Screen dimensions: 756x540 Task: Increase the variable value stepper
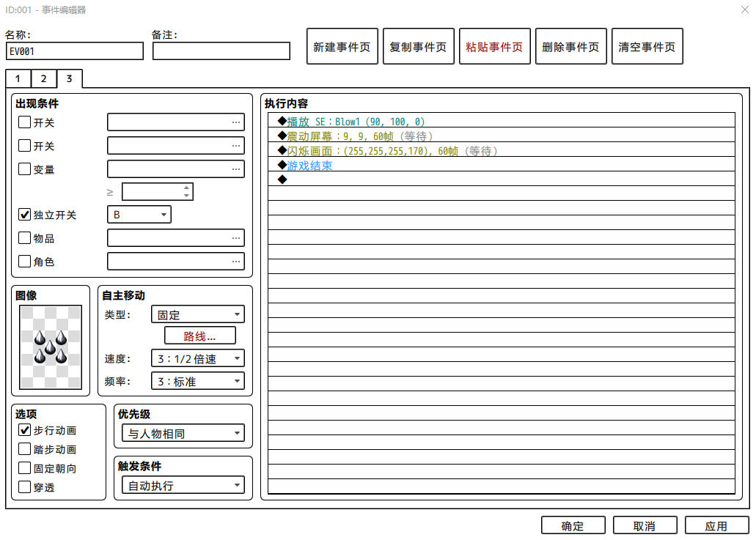[x=186, y=188]
